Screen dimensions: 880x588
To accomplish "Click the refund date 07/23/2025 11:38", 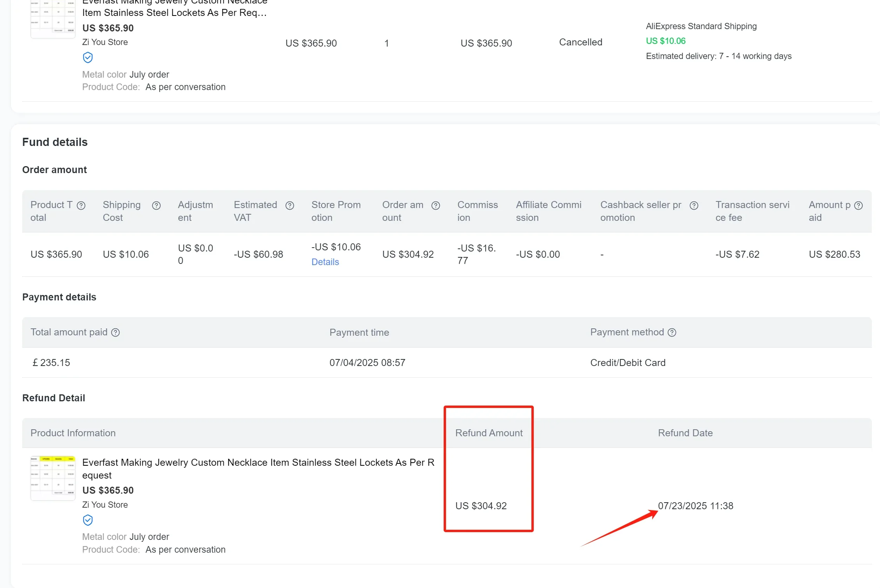I will (695, 506).
